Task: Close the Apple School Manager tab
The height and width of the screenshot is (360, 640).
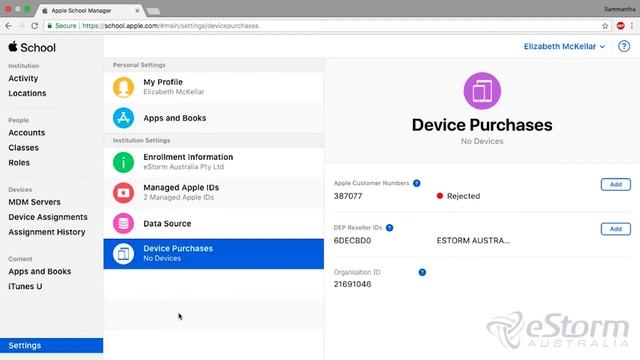Action: pyautogui.click(x=137, y=11)
